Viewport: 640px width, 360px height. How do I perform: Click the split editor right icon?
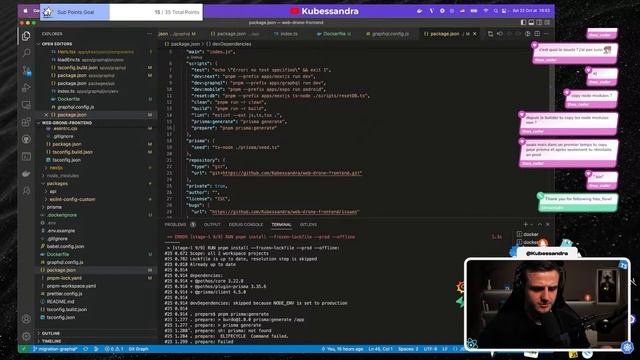point(537,34)
